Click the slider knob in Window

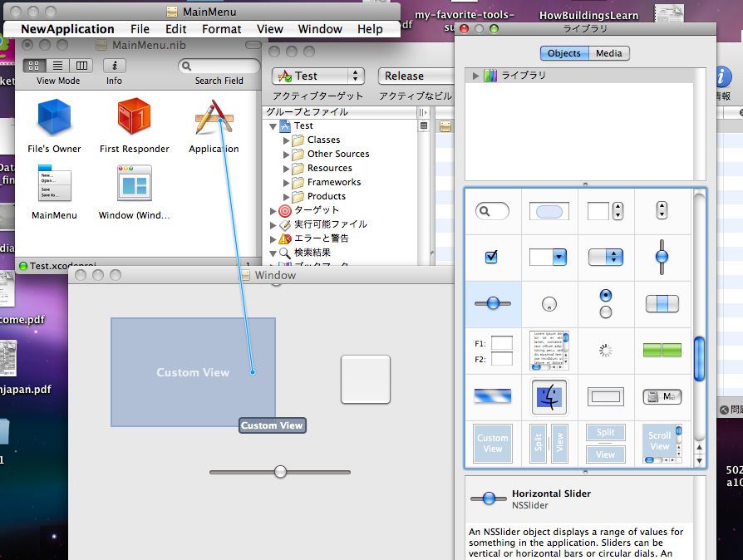pos(281,472)
